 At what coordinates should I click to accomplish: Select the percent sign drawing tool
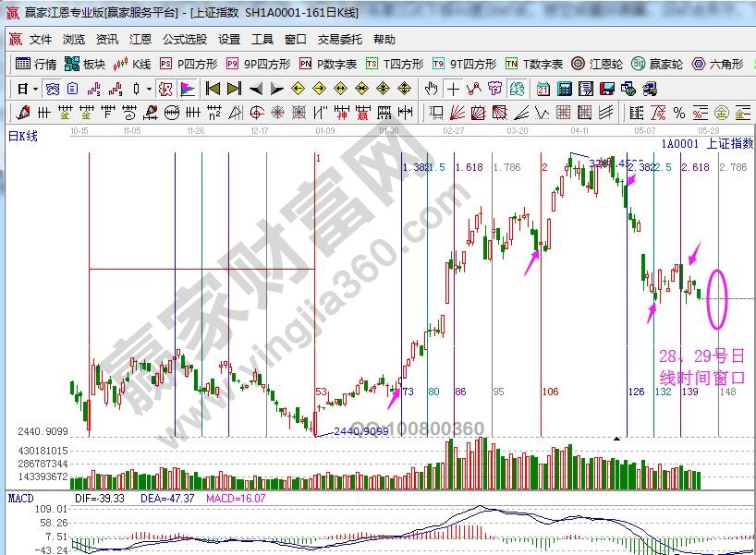[679, 113]
